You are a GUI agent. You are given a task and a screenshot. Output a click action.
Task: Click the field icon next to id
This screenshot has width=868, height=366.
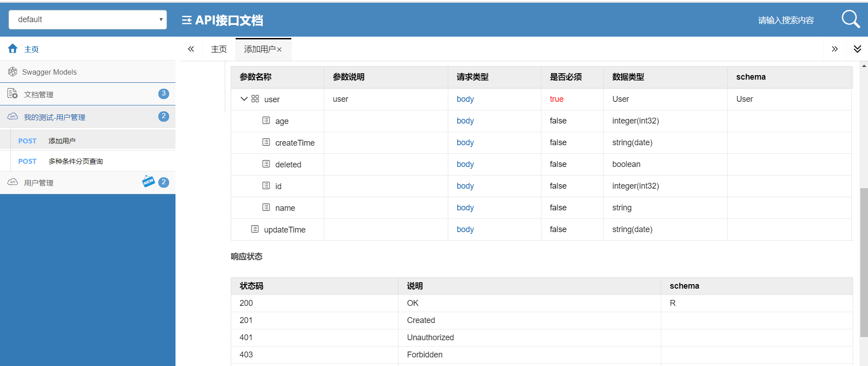[266, 185]
